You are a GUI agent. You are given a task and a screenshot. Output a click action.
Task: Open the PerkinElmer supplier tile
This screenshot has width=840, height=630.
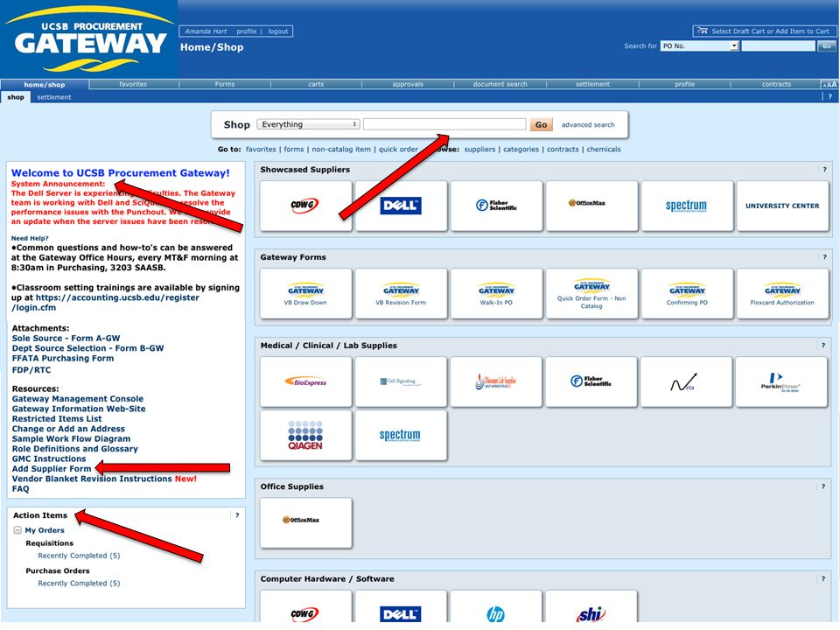(781, 382)
